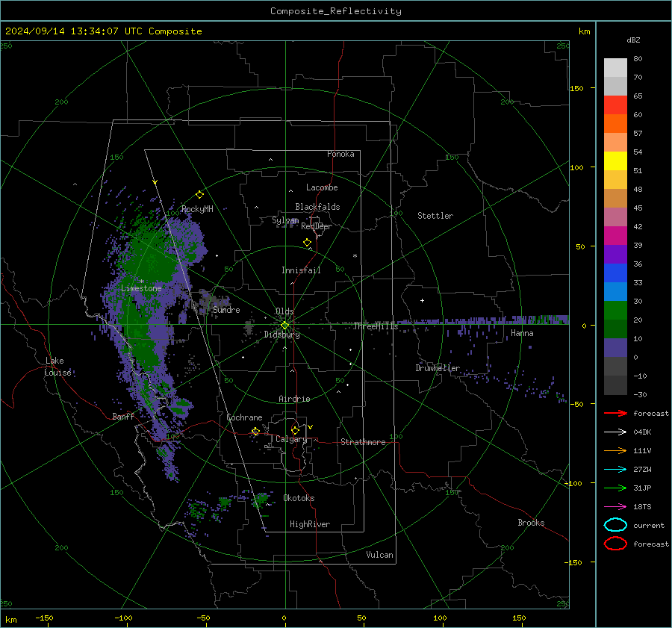Click the Blackfalds city label

tap(317, 207)
